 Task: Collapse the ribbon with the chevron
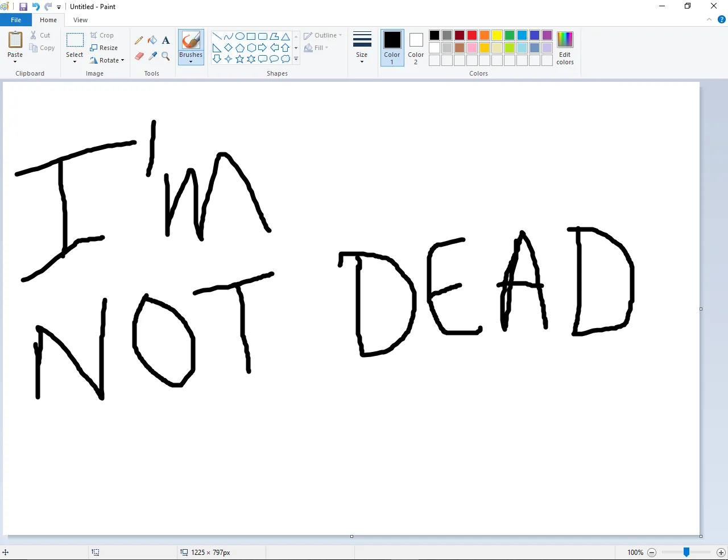709,19
